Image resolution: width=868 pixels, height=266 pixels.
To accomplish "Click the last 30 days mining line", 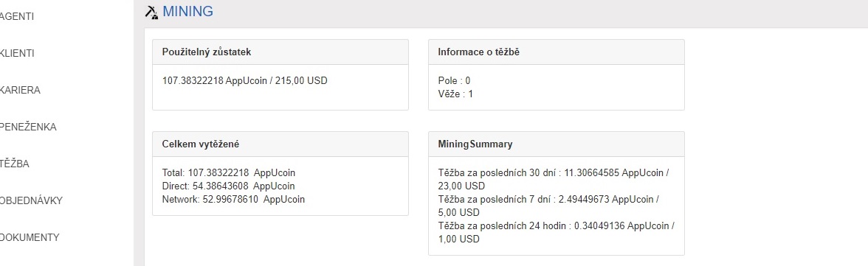I will [x=554, y=179].
